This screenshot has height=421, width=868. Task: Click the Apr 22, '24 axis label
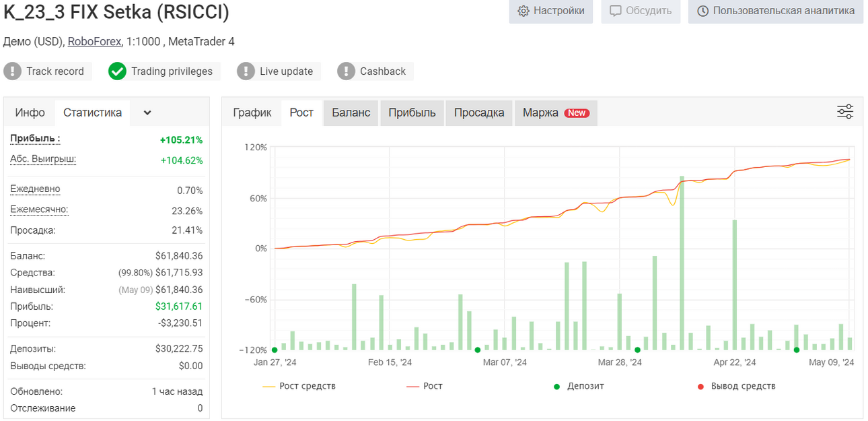(735, 362)
